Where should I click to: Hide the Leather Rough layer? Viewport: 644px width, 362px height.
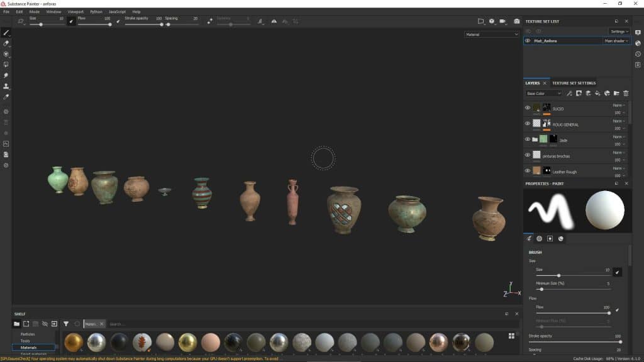[528, 171]
